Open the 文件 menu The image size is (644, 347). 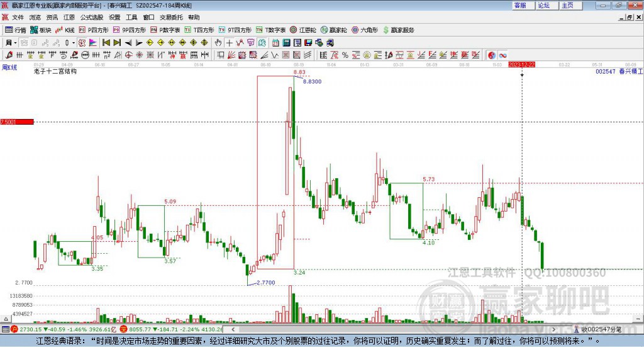point(18,17)
